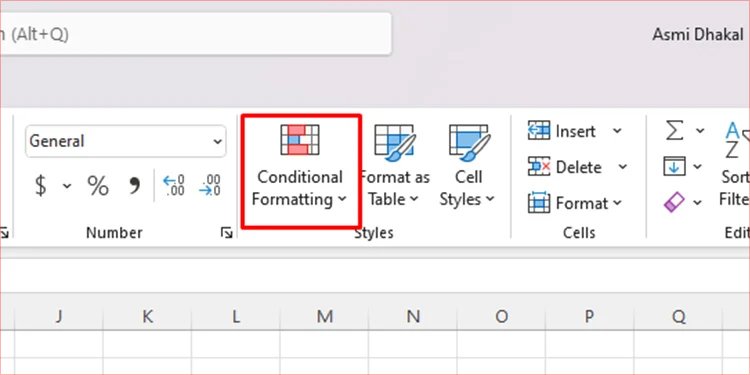Image resolution: width=750 pixels, height=375 pixels.
Task: Click the Decrease Decimal icon
Action: tap(210, 186)
